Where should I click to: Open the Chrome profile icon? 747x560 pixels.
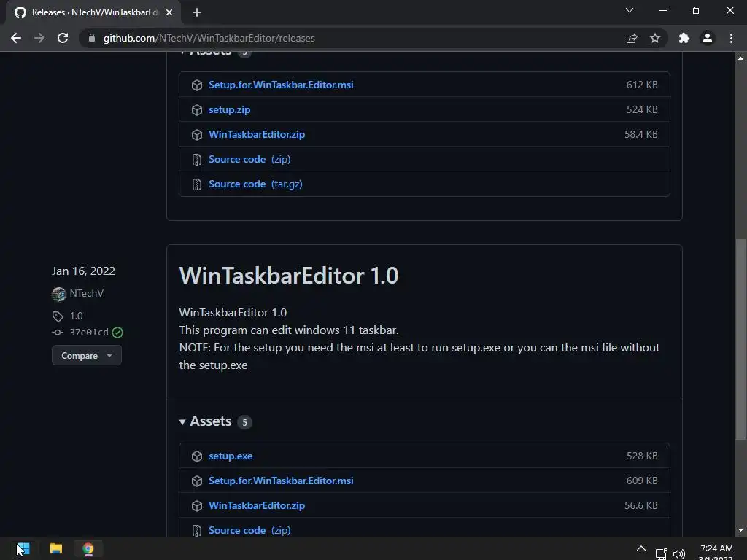tap(708, 38)
